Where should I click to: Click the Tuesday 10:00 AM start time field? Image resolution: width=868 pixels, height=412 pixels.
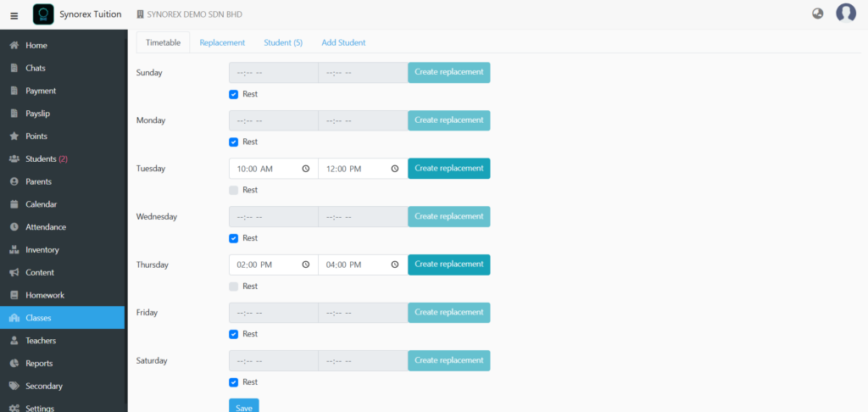(x=274, y=169)
